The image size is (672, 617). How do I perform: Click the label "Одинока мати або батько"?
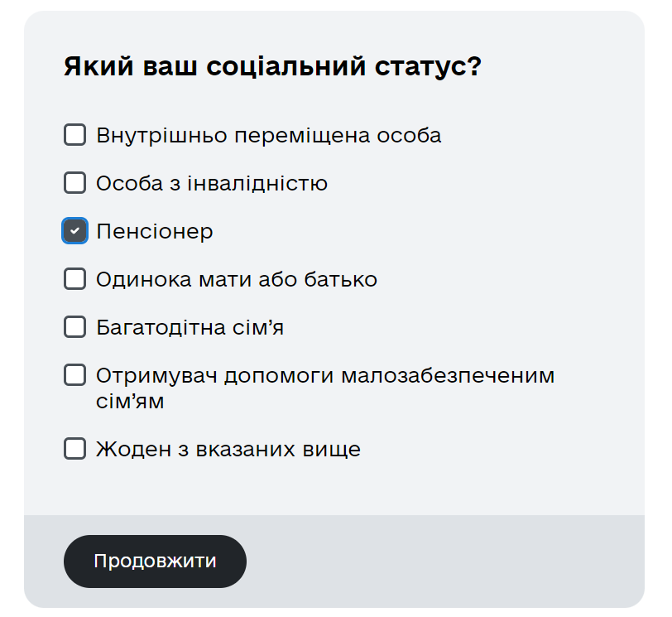tap(238, 279)
